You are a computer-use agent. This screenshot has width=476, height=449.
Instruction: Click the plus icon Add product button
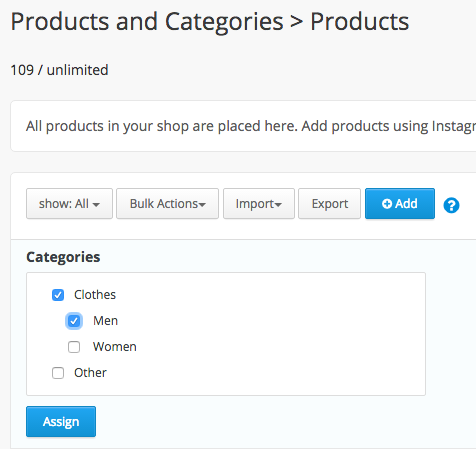[x=400, y=204]
